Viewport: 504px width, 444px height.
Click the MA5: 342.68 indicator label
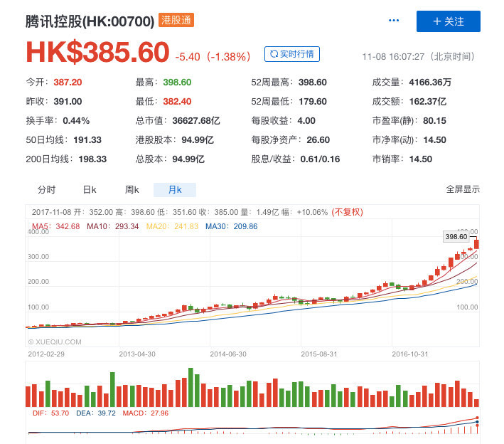point(55,226)
